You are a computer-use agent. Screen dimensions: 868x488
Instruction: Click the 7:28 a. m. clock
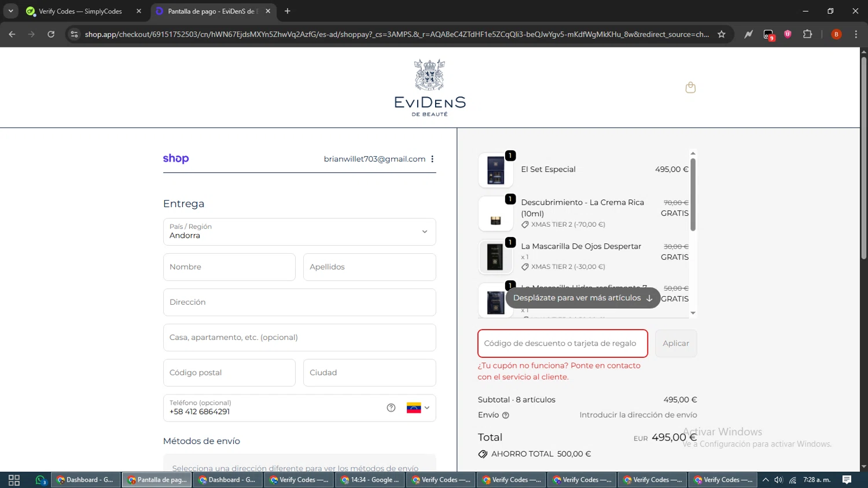[x=816, y=480]
